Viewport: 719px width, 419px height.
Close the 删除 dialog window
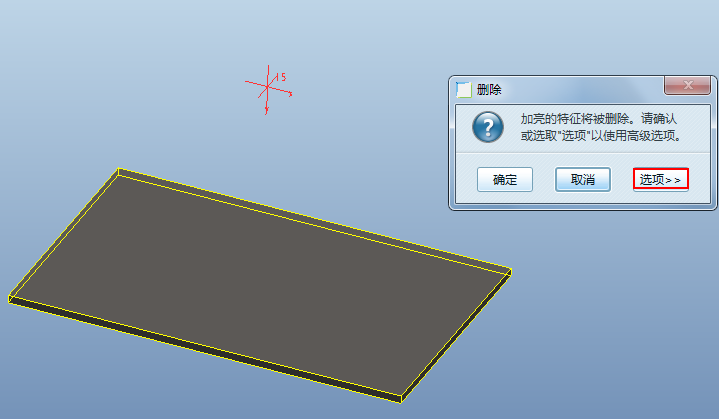click(687, 85)
